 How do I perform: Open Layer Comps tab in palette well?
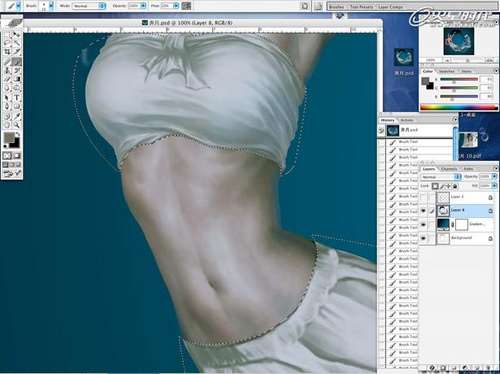[x=391, y=7]
